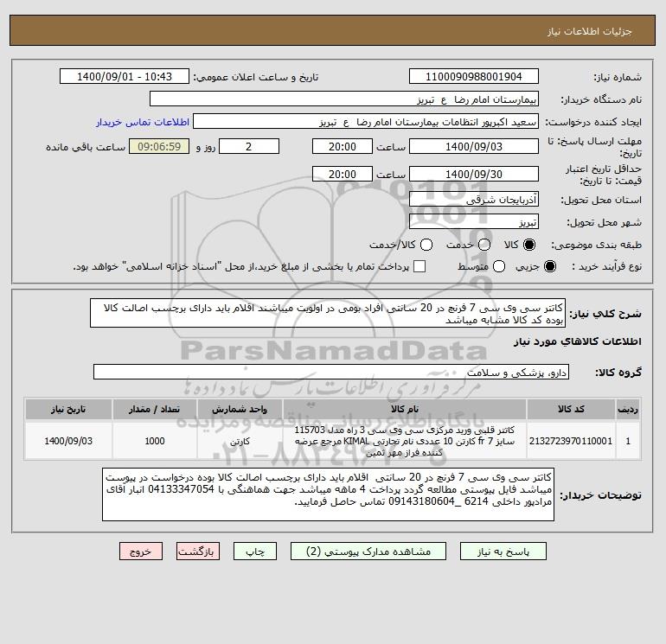Open اطلاعات تماس خریدار link
Viewport: 666px width, 644px height.
tap(143, 122)
